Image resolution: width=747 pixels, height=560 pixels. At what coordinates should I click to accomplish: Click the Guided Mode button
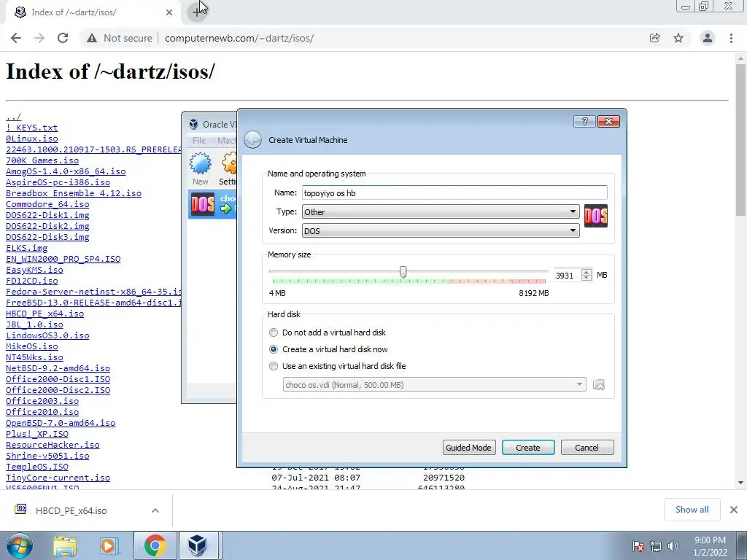(x=469, y=448)
